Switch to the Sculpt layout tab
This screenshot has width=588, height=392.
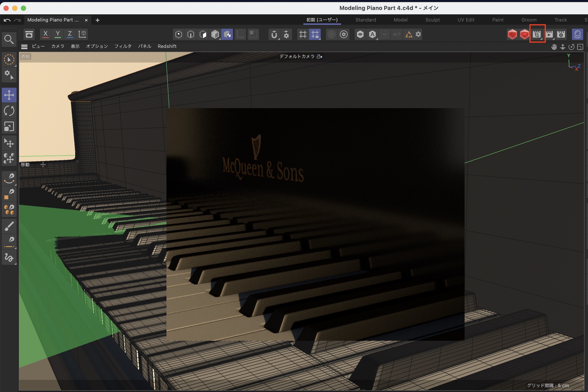pyautogui.click(x=432, y=20)
